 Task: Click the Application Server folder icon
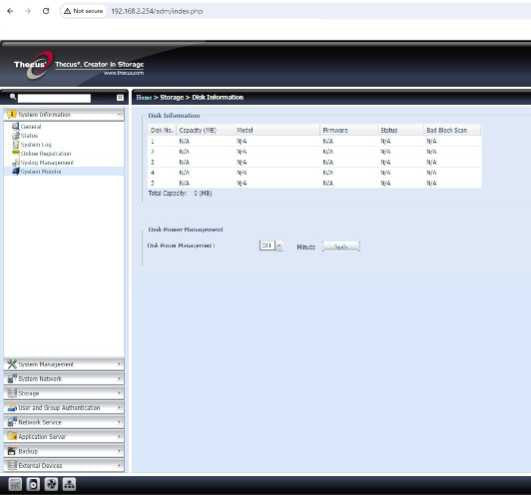pyautogui.click(x=12, y=436)
